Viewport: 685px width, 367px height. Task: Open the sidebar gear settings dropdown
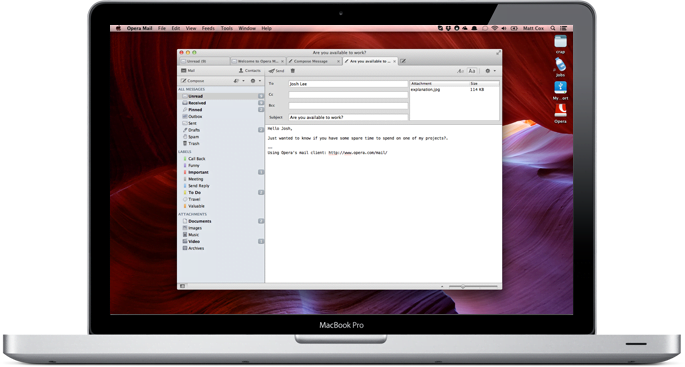click(256, 81)
